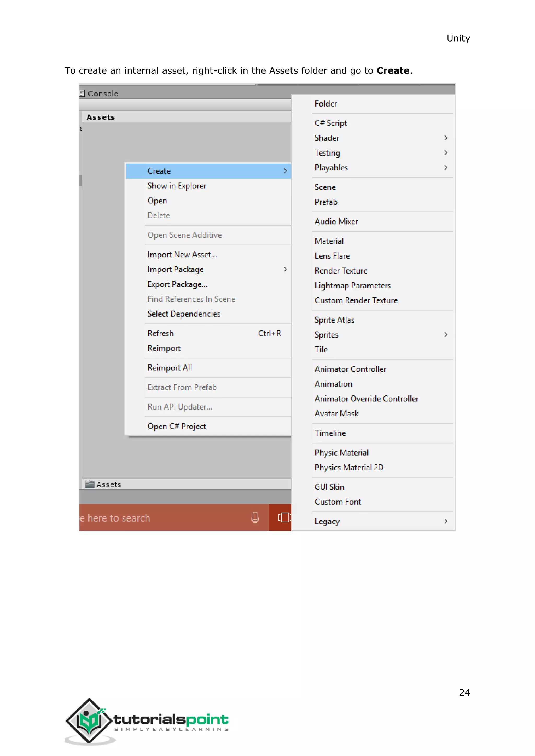Expand the Sprites submenu
The height and width of the screenshot is (756, 535).
pyautogui.click(x=445, y=335)
